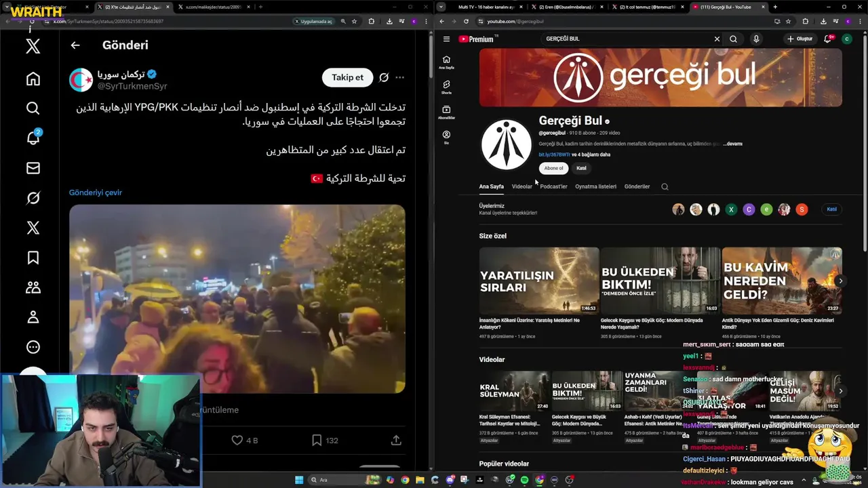Switch to the Videolar channel tab

521,186
